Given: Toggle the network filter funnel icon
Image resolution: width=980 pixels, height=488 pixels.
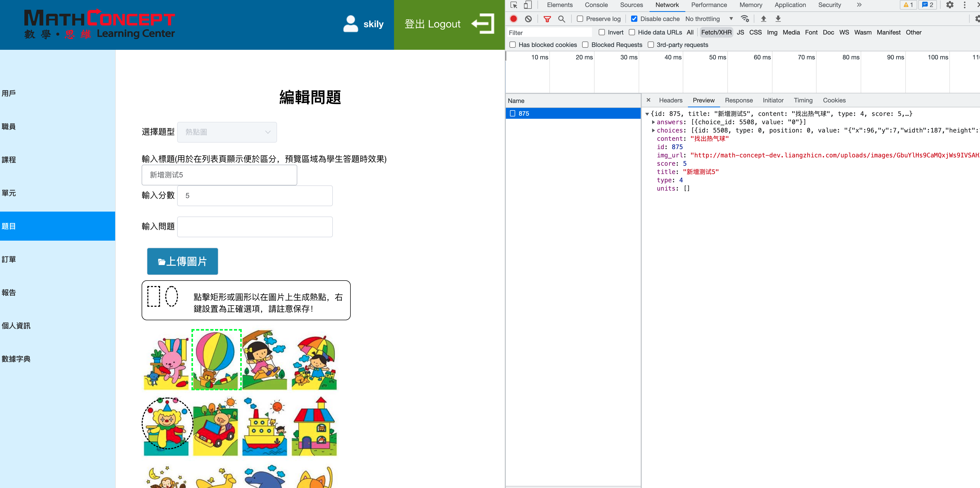Looking at the screenshot, I should [x=547, y=19].
